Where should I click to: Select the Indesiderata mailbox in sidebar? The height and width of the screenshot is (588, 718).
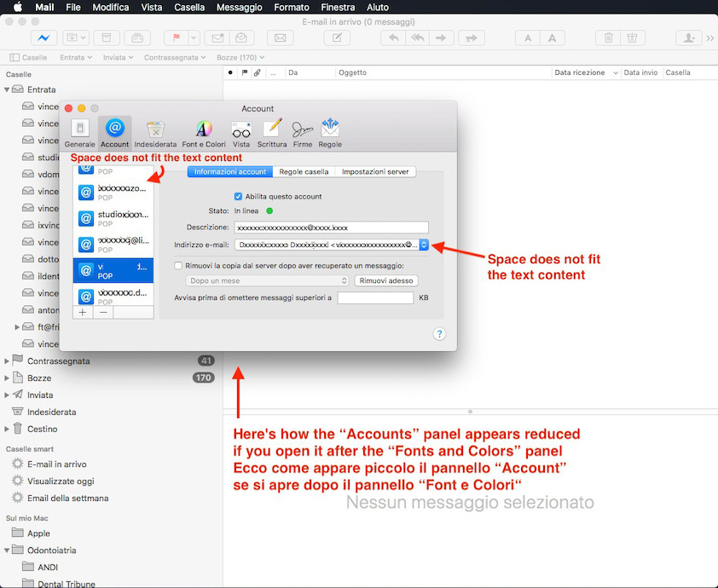[x=51, y=412]
